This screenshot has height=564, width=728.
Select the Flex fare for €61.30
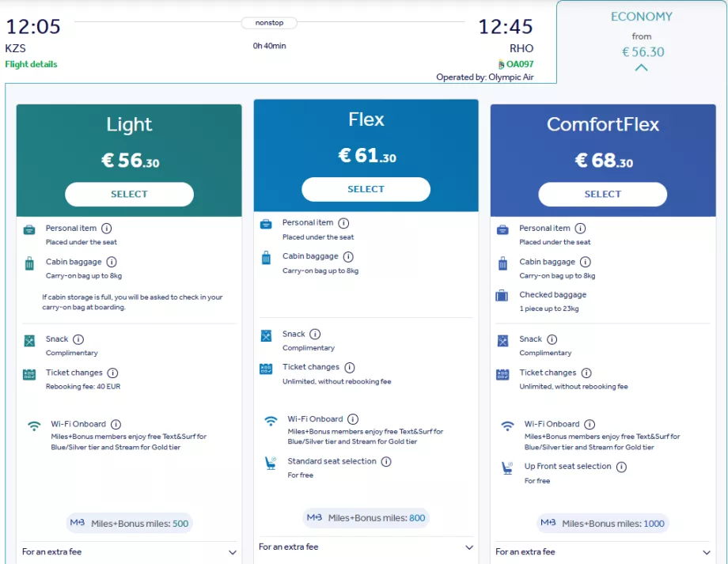pos(366,190)
